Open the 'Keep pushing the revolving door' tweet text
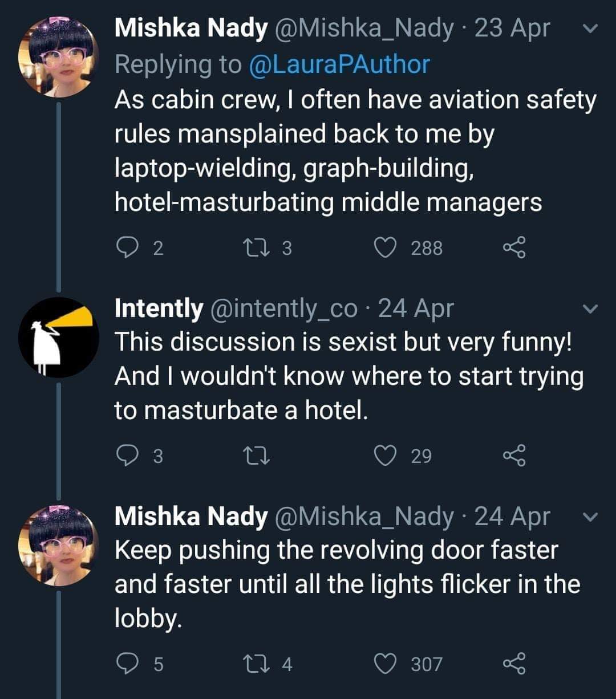 point(337,584)
